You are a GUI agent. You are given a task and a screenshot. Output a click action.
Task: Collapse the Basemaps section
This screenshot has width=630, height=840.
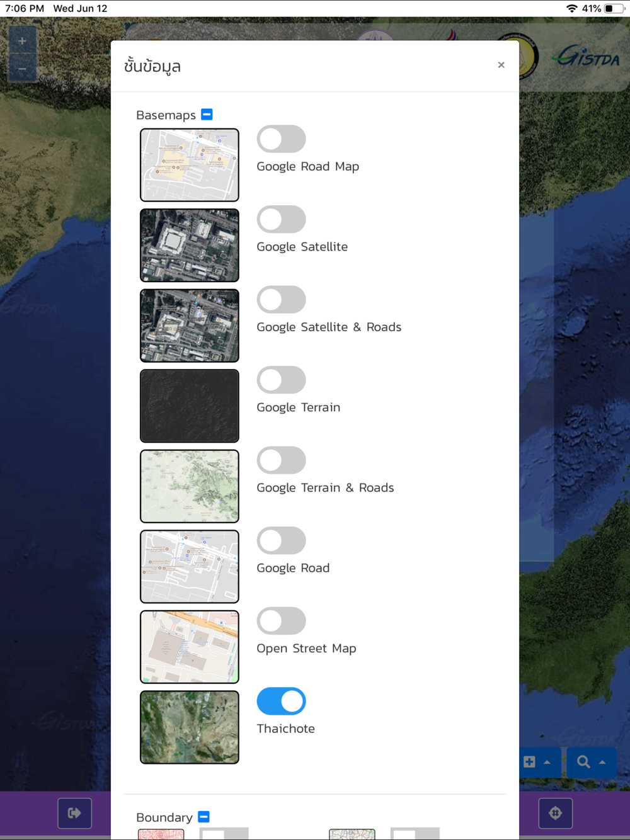(207, 115)
